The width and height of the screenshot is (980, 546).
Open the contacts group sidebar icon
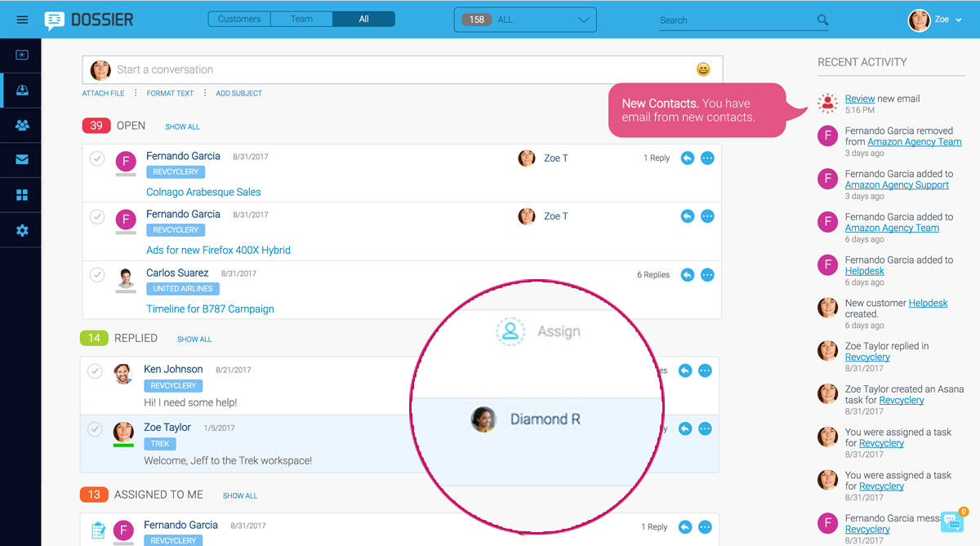click(x=22, y=126)
